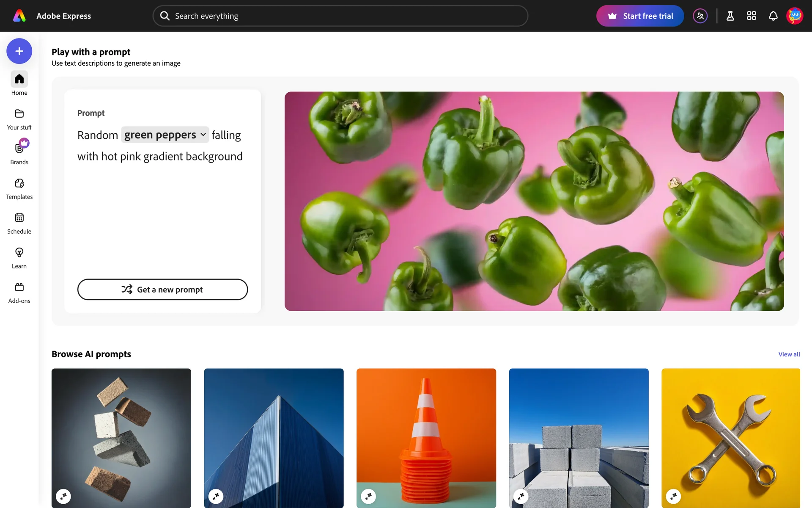
Task: Open the apps grid icon
Action: click(x=752, y=16)
